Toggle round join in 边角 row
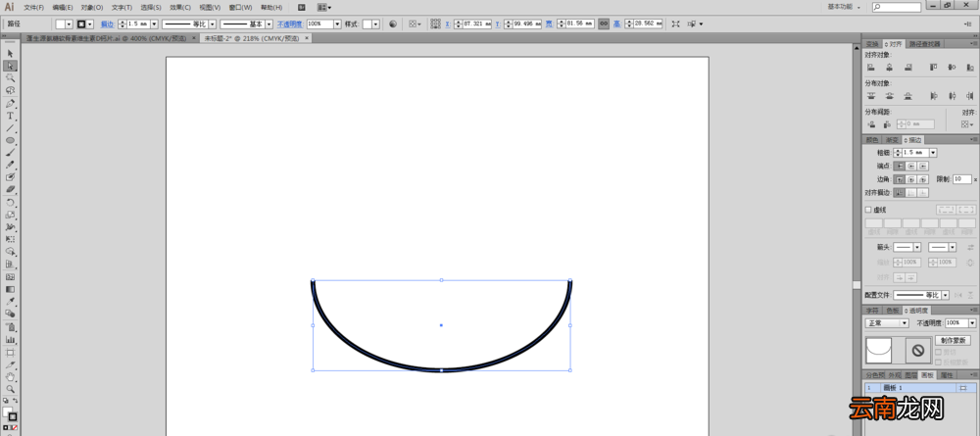The height and width of the screenshot is (436, 980). pos(911,179)
